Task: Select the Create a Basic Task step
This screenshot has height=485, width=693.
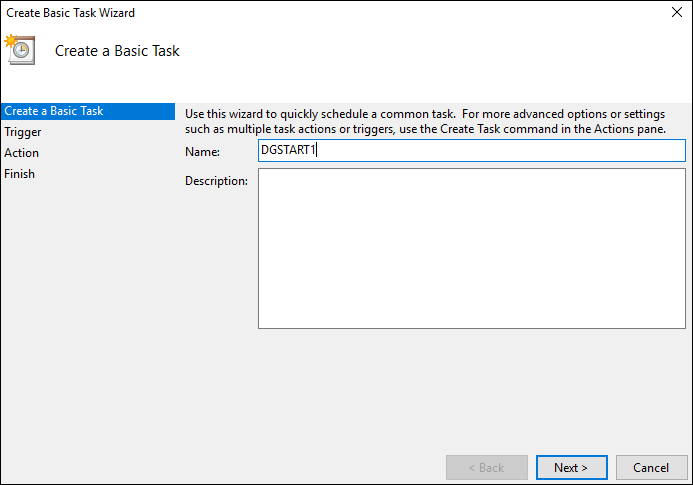Action: click(88, 111)
